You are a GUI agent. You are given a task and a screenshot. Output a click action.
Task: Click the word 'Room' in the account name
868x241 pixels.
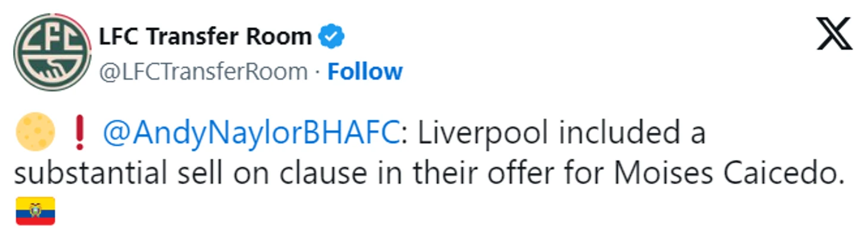(282, 37)
